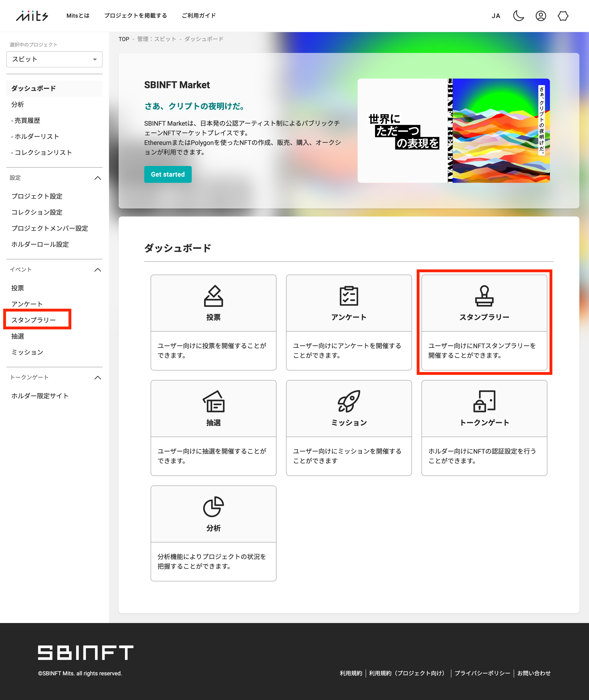Image resolution: width=589 pixels, height=700 pixels.
Task: Open ホルダー限定サイト in sidebar
Action: tap(40, 396)
